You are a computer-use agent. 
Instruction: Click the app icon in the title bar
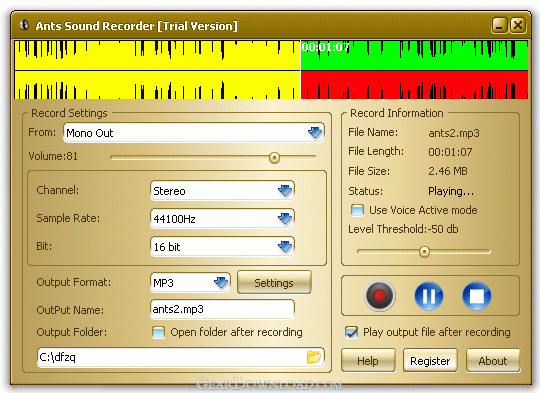[x=24, y=25]
